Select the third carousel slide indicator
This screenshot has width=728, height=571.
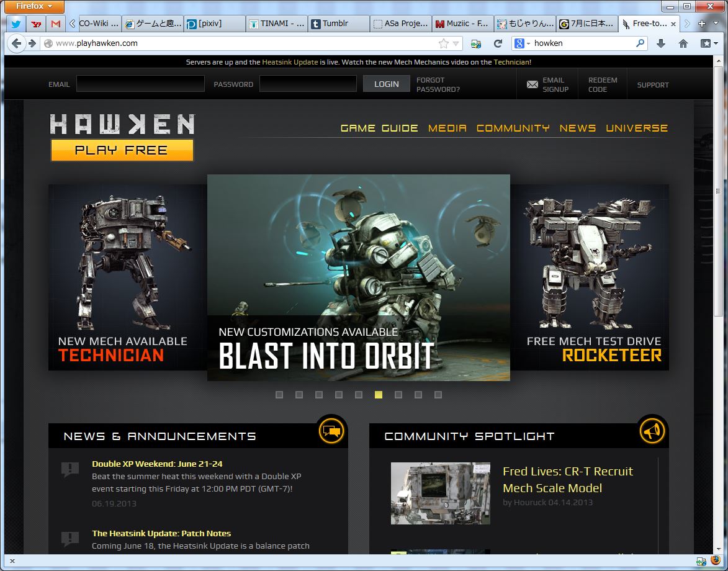319,395
